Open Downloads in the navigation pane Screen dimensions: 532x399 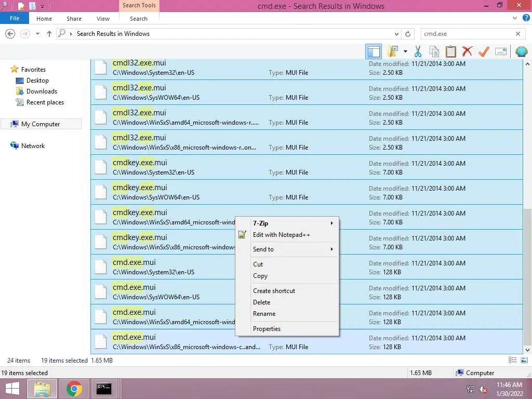[x=42, y=91]
